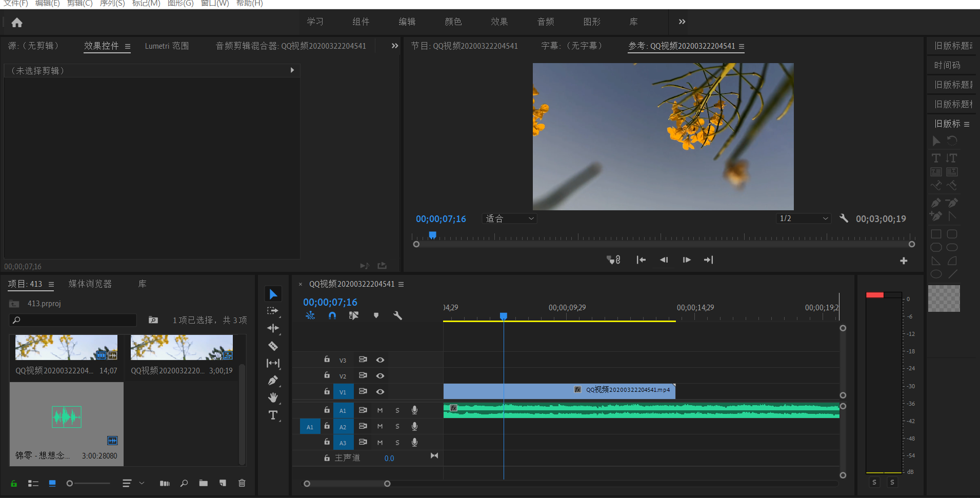This screenshot has width=980, height=498.
Task: Open the 适合 zoom level dropdown
Action: tap(509, 219)
